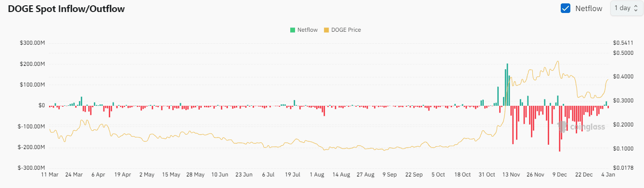Click the deepest red outflow bar below -$200M

tap(559, 129)
